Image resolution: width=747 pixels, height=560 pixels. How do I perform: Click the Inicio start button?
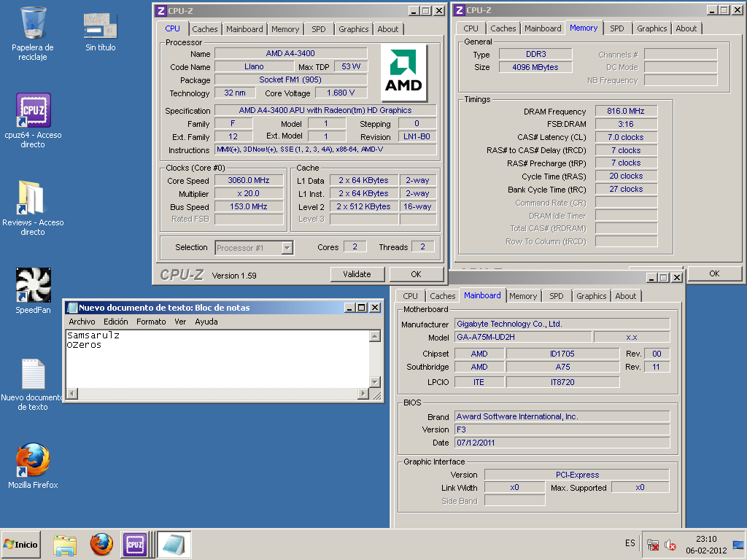[x=21, y=544]
